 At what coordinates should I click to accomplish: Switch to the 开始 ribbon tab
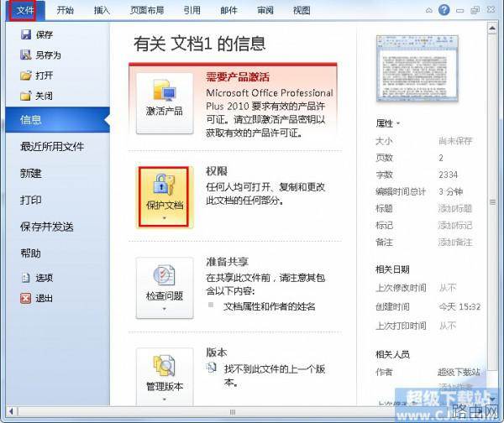(65, 10)
